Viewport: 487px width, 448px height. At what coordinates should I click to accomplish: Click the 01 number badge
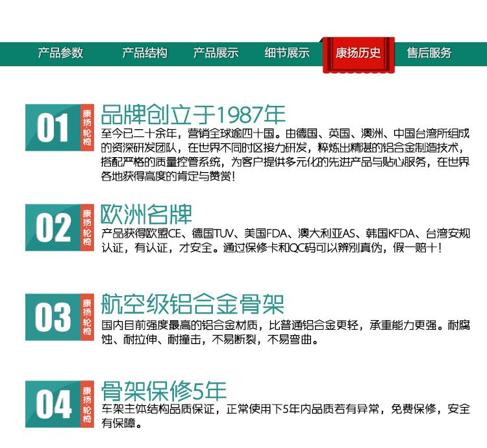[x=53, y=128]
